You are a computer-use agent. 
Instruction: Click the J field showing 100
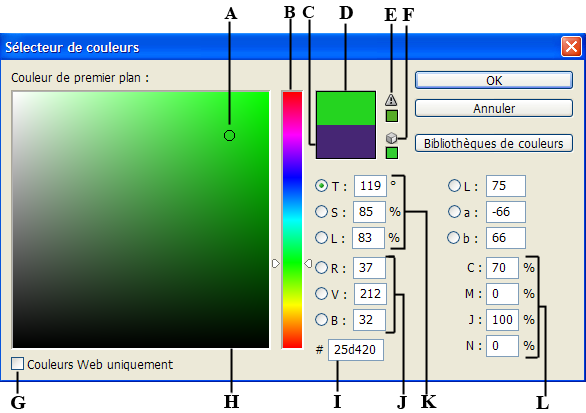pos(502,320)
